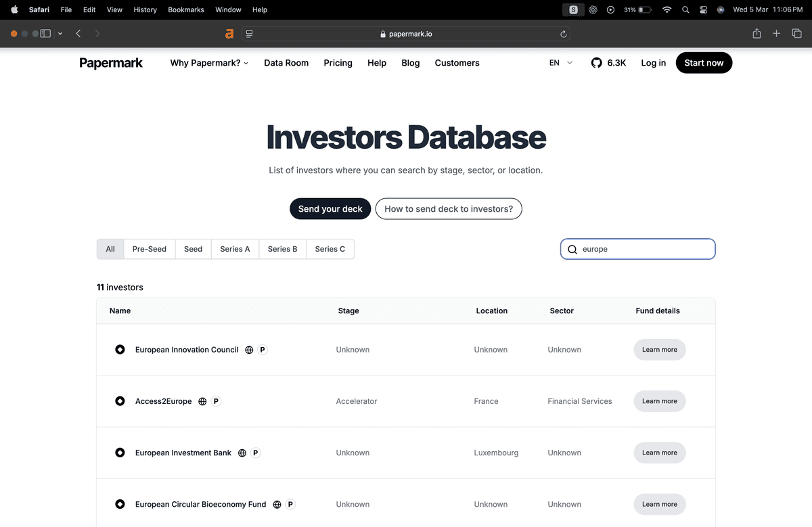Go back with the Safari back arrow
This screenshot has width=812, height=527.
[78, 33]
